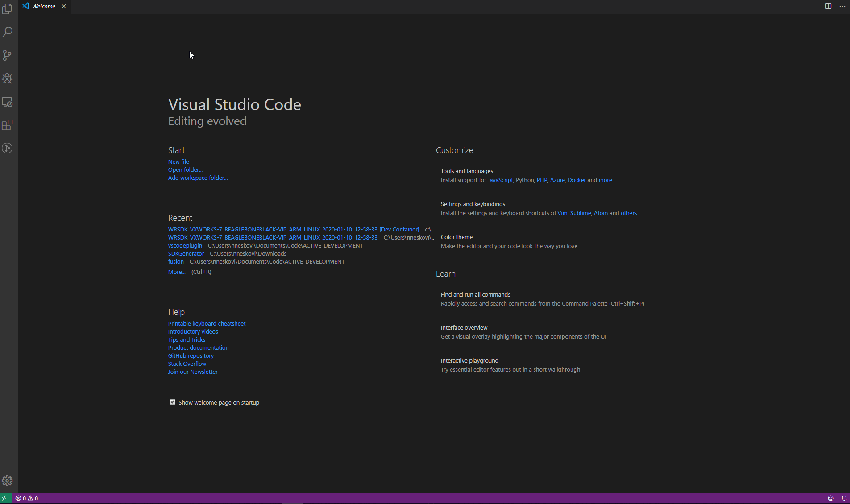Open the recent SDKGenerator folder
850x504 pixels.
tap(186, 253)
